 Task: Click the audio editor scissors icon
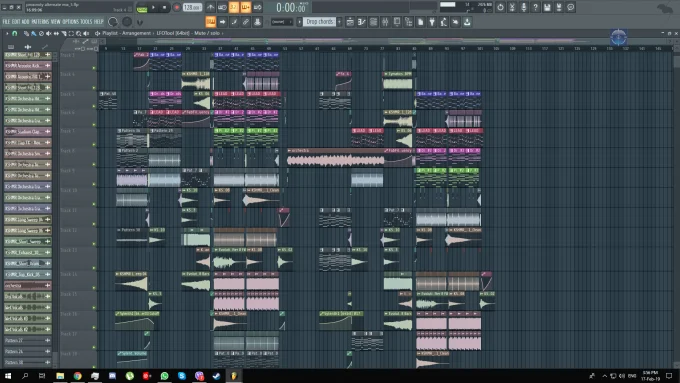512,7
